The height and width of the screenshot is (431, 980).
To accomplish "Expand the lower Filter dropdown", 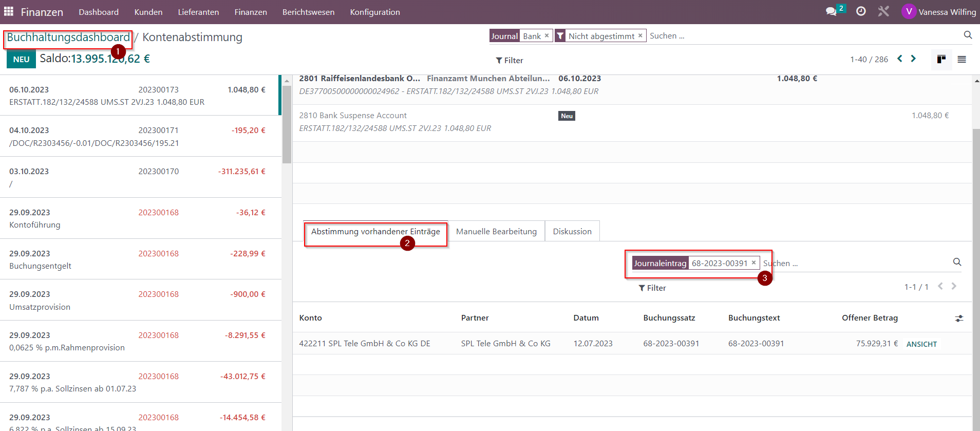I will [652, 288].
